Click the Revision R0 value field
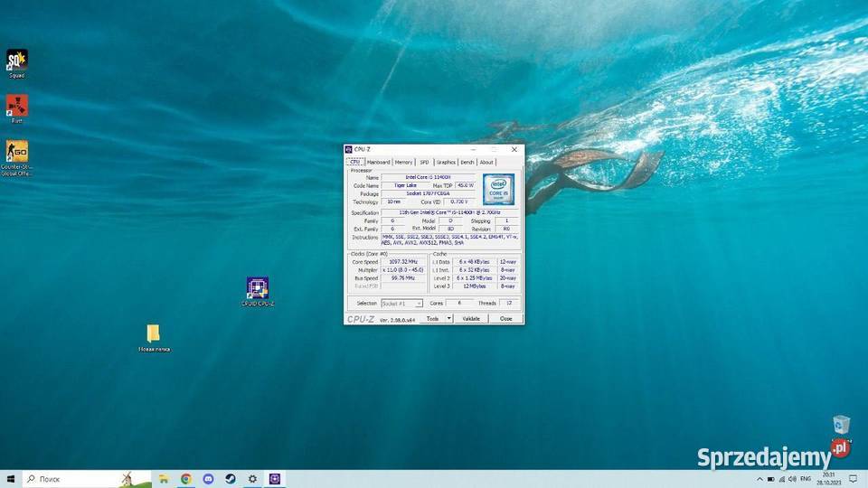868x488 pixels. point(506,229)
